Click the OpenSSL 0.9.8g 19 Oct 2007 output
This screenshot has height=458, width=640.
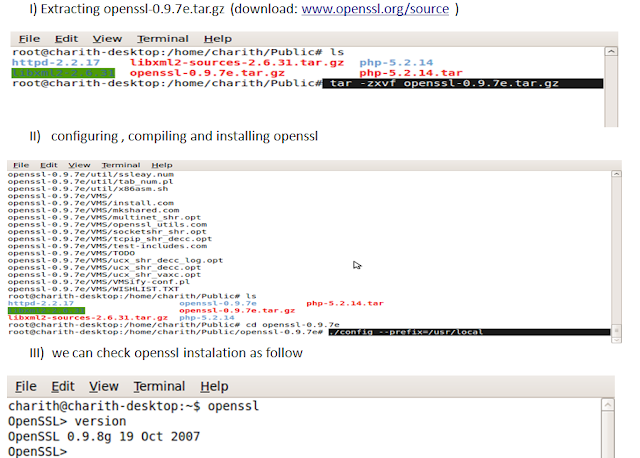click(x=104, y=436)
